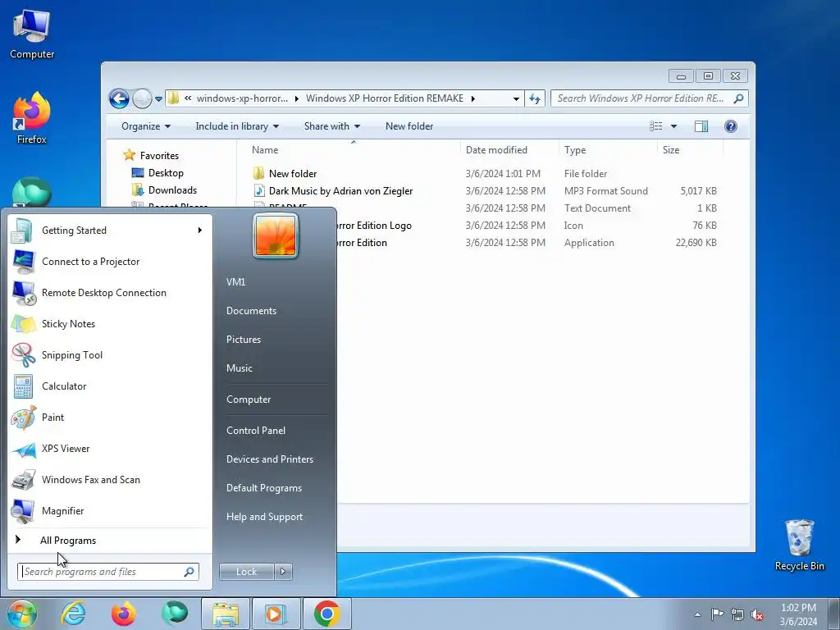This screenshot has height=630, width=840.
Task: Open Remote Desktop Connection
Action: (110, 293)
